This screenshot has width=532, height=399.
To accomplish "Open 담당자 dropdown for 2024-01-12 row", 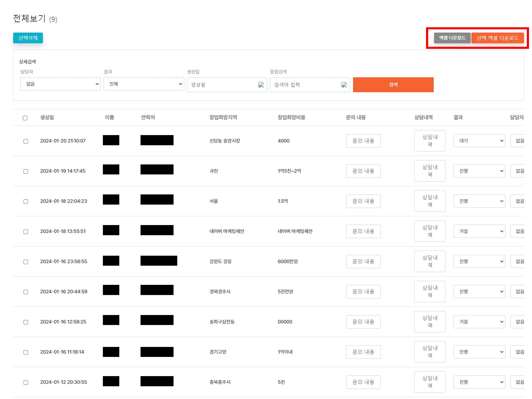I will [518, 382].
